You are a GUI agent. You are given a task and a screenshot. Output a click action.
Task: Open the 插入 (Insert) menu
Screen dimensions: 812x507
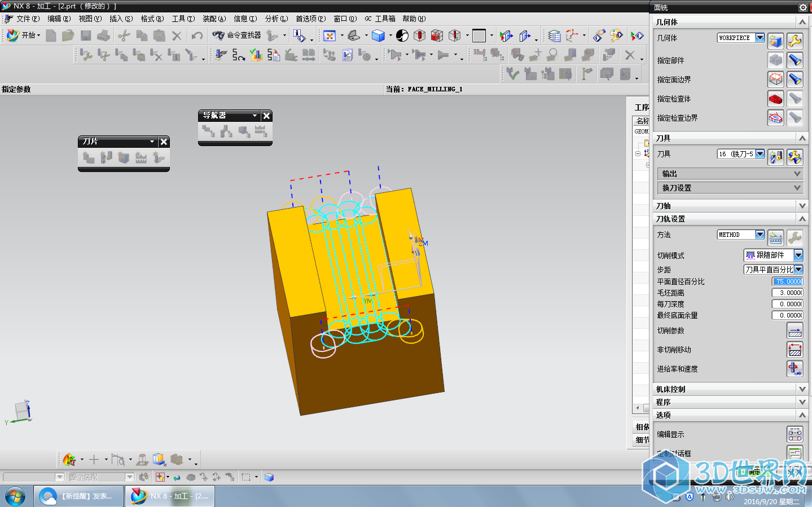[121, 19]
